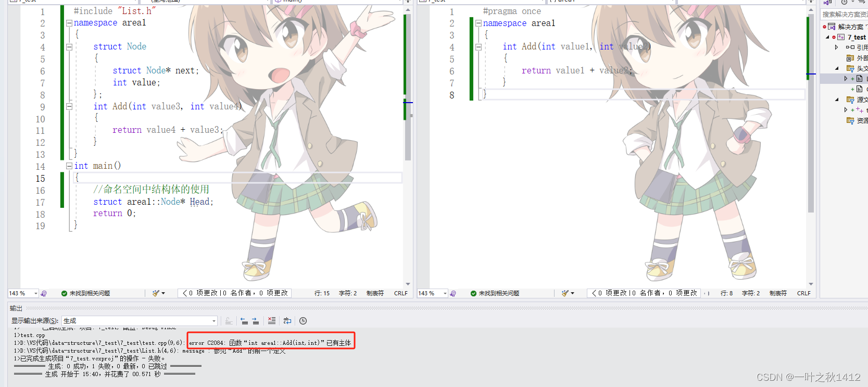868x387 pixels.
Task: Expand the References node in Solution Explorer
Action: pos(837,47)
